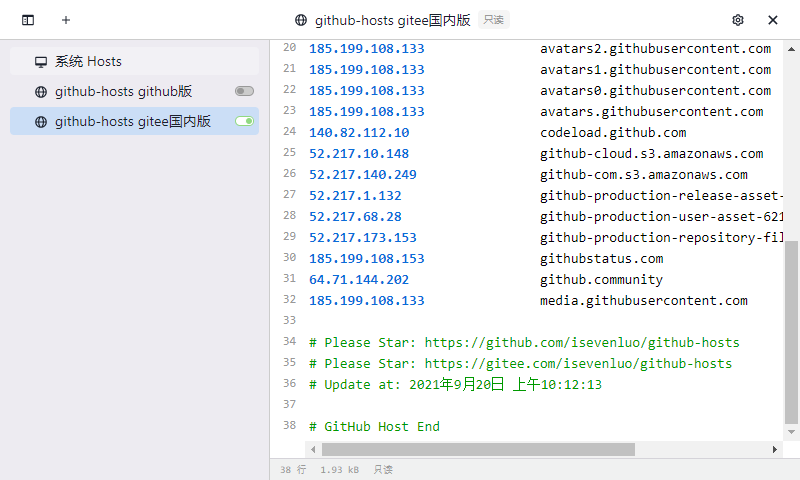This screenshot has height=480, width=800.
Task: Click the Update at 2021年9月20日 comment line
Action: click(x=455, y=384)
